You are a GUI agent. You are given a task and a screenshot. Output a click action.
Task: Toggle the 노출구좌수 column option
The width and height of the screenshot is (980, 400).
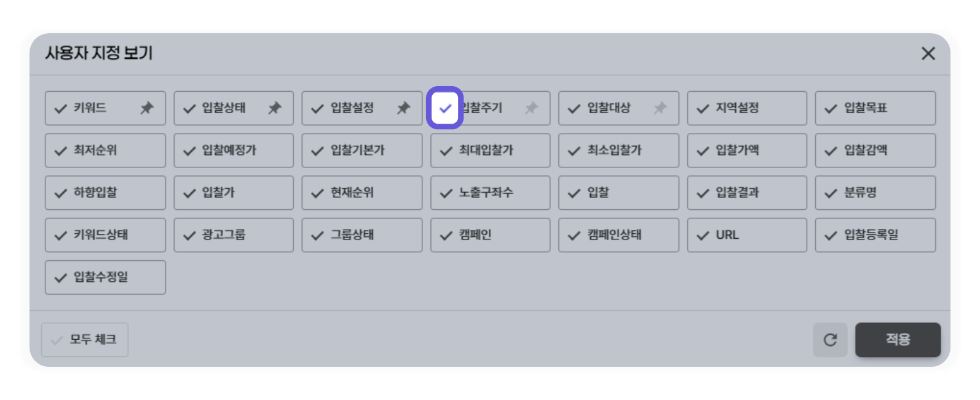click(x=490, y=193)
